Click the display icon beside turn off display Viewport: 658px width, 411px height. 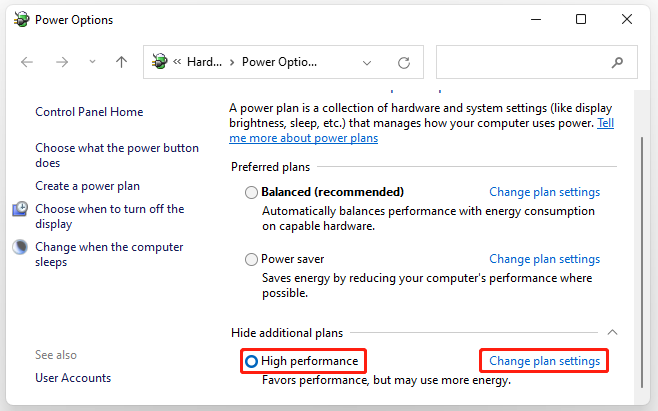[21, 209]
